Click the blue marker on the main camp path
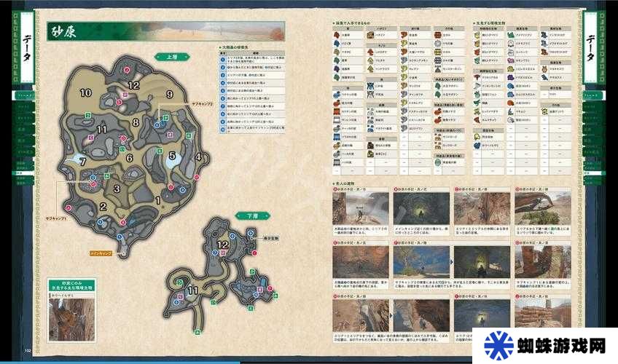Image resolution: width=618 pixels, height=364 pixels. pyautogui.click(x=120, y=237)
